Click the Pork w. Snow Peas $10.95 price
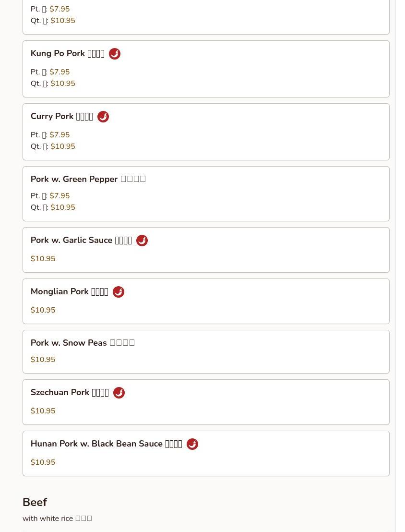Screen dimensions: 405x532 click(x=43, y=360)
